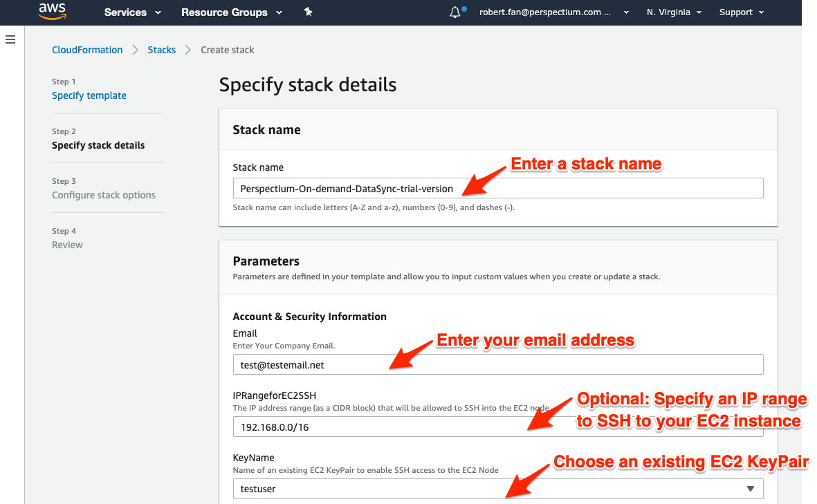Click into the Stack name input field
The width and height of the screenshot is (817, 504).
click(497, 189)
